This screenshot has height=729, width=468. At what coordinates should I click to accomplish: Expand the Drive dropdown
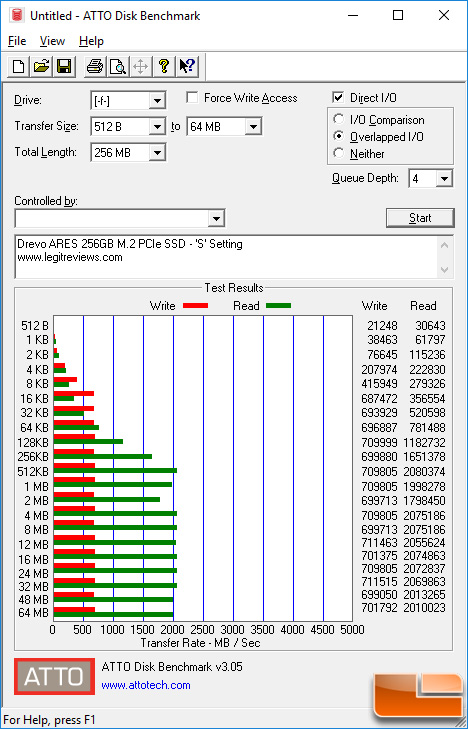157,100
